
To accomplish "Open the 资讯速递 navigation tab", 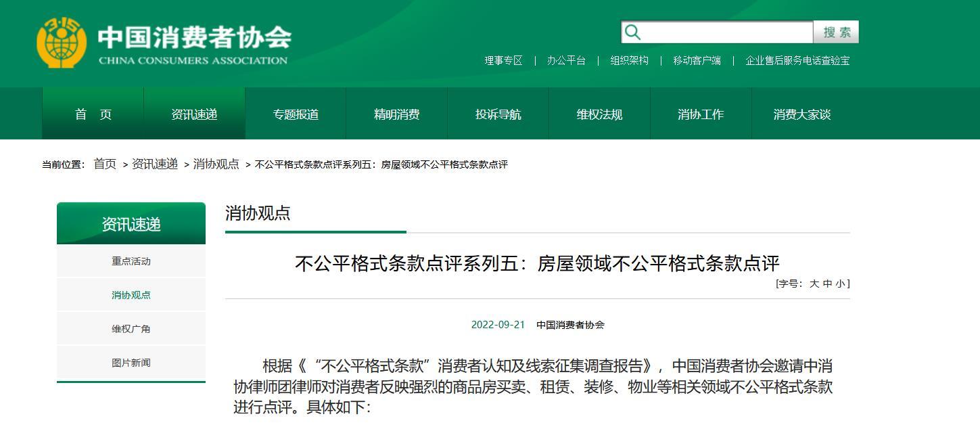I will point(194,114).
